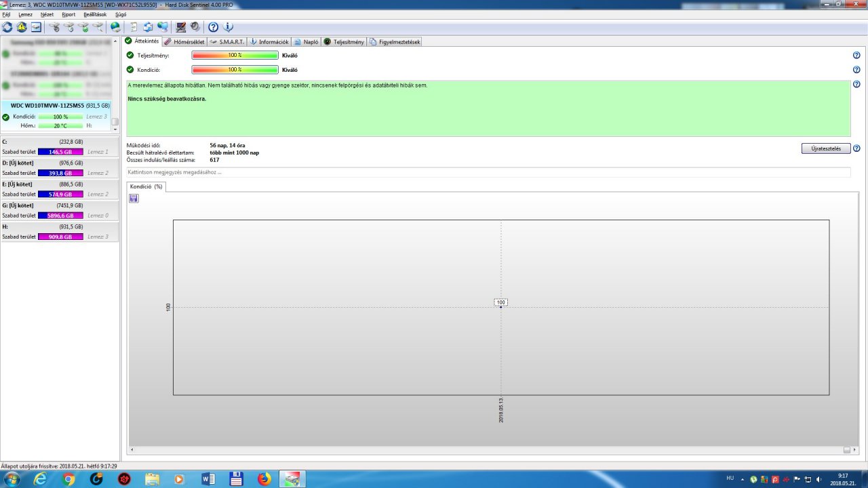Select the Áttekintés tab
The height and width of the screenshot is (488, 868).
(x=142, y=41)
